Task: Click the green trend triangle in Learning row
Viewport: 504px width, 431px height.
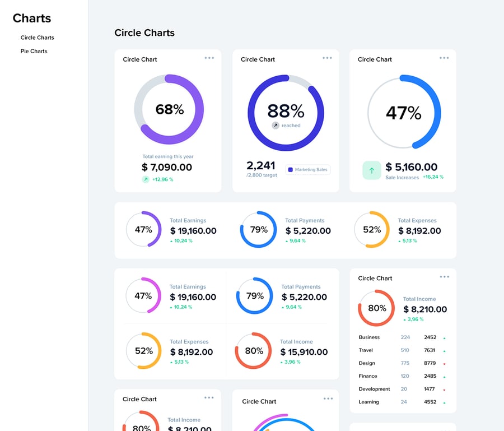Action: (x=444, y=402)
